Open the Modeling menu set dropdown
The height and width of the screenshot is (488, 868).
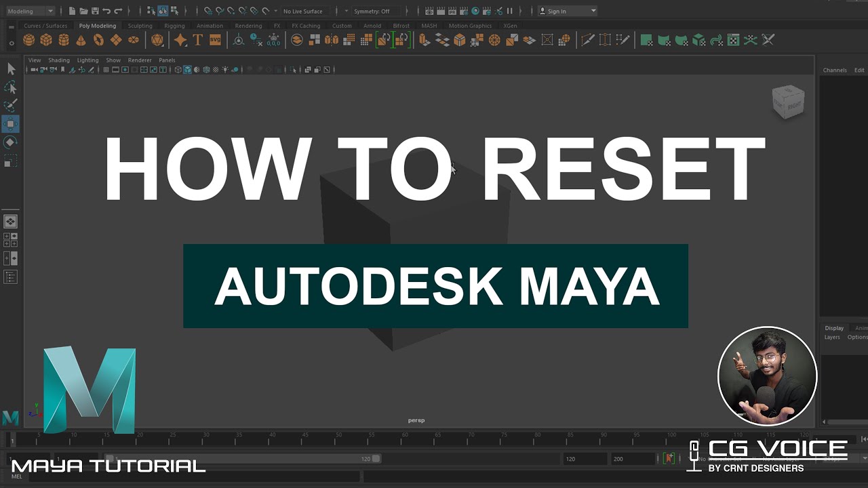coord(29,11)
